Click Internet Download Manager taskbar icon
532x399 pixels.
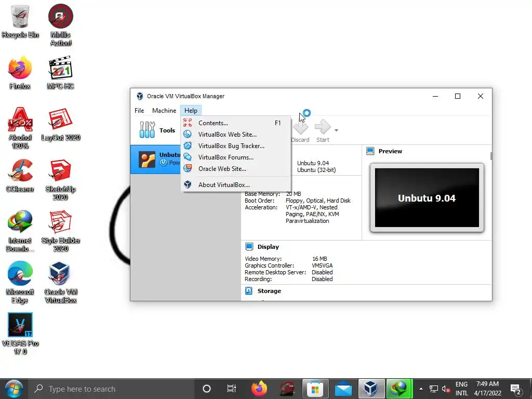point(399,389)
